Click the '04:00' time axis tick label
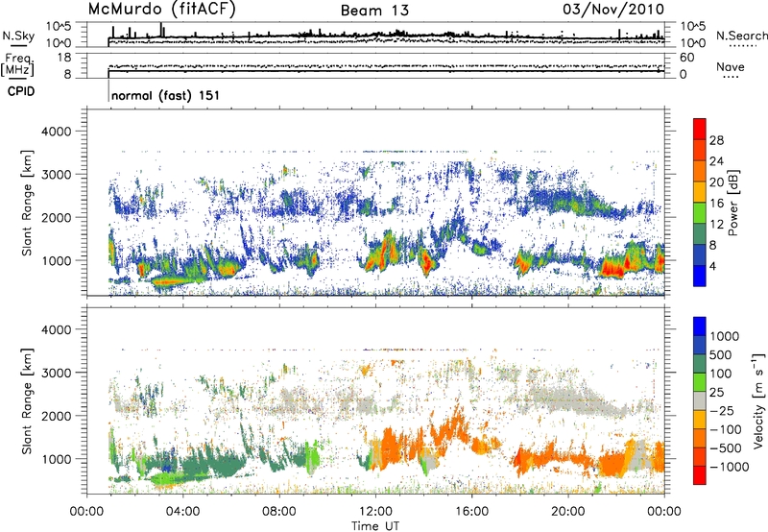Viewport: 768px width, 532px height. pos(182,512)
